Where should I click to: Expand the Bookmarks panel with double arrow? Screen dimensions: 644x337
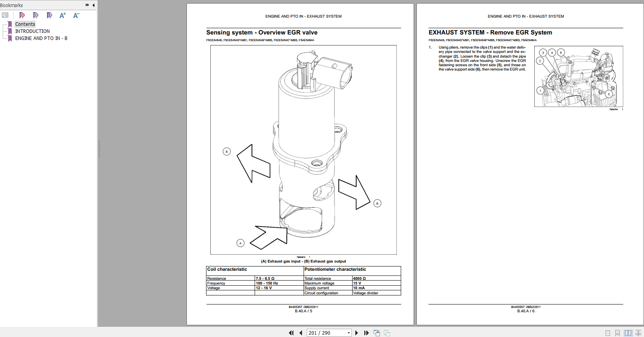click(x=87, y=5)
